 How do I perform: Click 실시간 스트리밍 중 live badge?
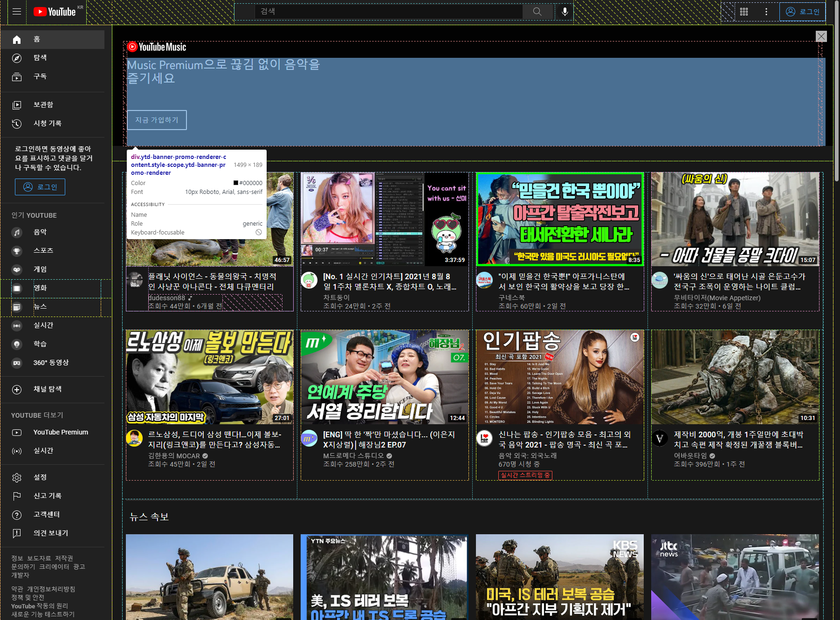tap(525, 475)
